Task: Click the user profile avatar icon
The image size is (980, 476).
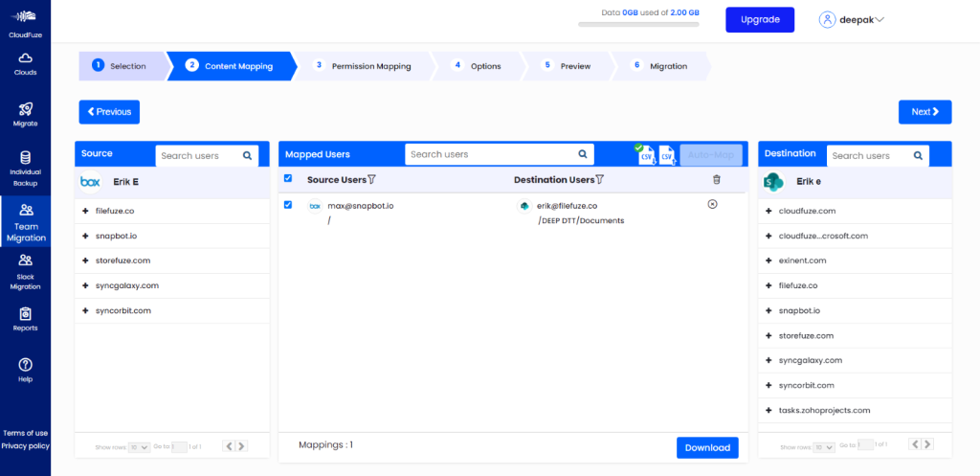Action: [x=828, y=19]
